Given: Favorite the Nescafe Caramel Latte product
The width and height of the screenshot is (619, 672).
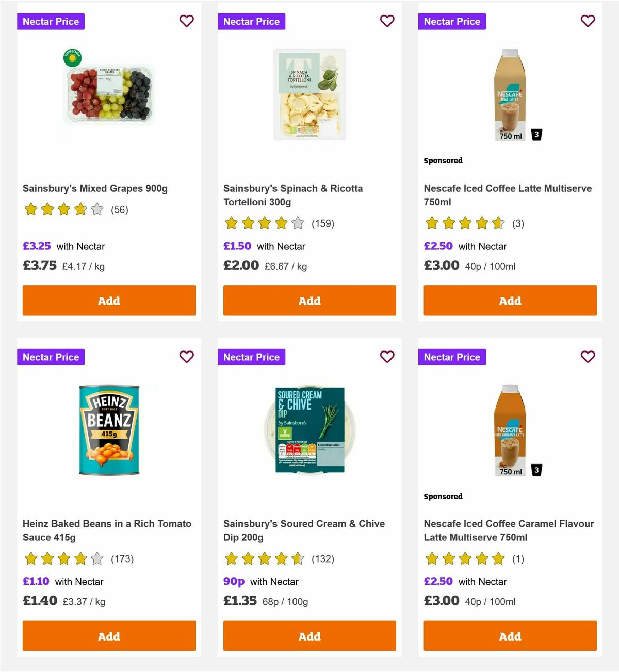Looking at the screenshot, I should (x=587, y=356).
